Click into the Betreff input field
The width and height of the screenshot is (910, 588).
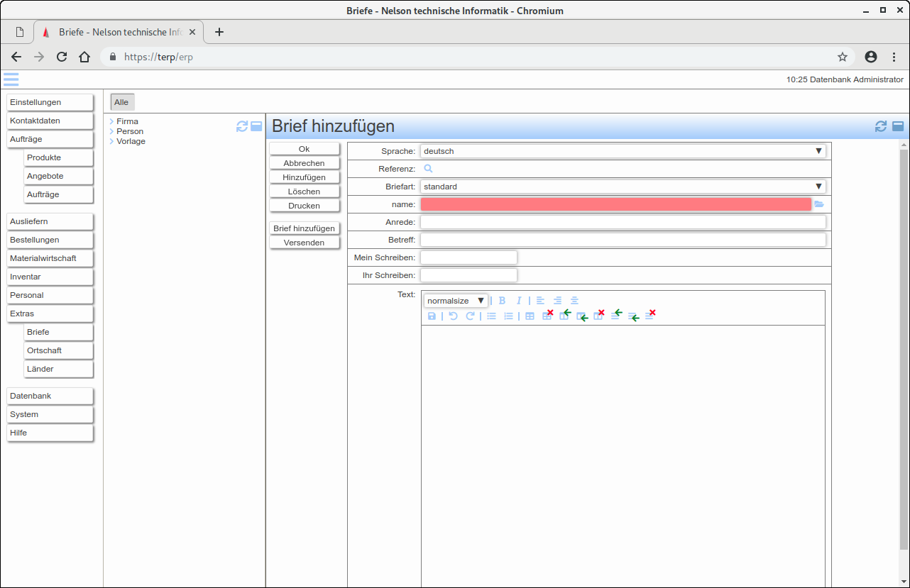click(x=623, y=240)
